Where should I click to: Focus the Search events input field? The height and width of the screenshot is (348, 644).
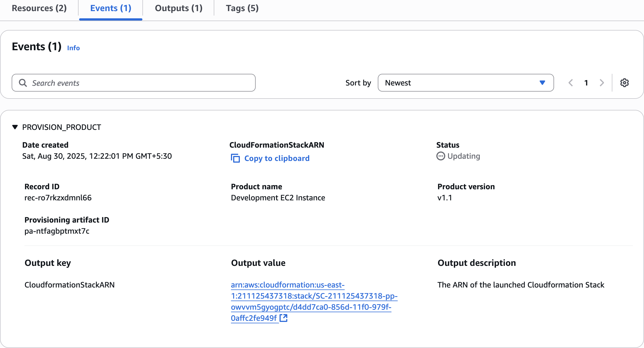click(x=139, y=83)
